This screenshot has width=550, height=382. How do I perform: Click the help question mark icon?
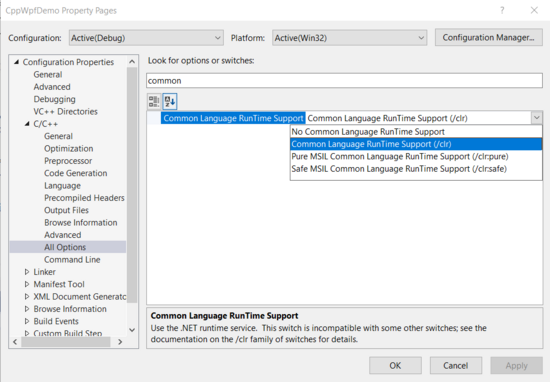tap(502, 10)
